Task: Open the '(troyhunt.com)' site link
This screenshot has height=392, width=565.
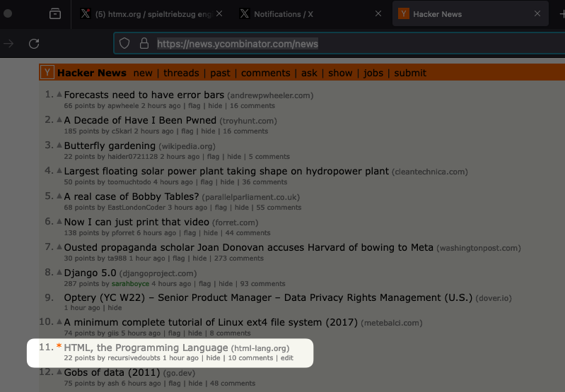Action: [248, 121]
